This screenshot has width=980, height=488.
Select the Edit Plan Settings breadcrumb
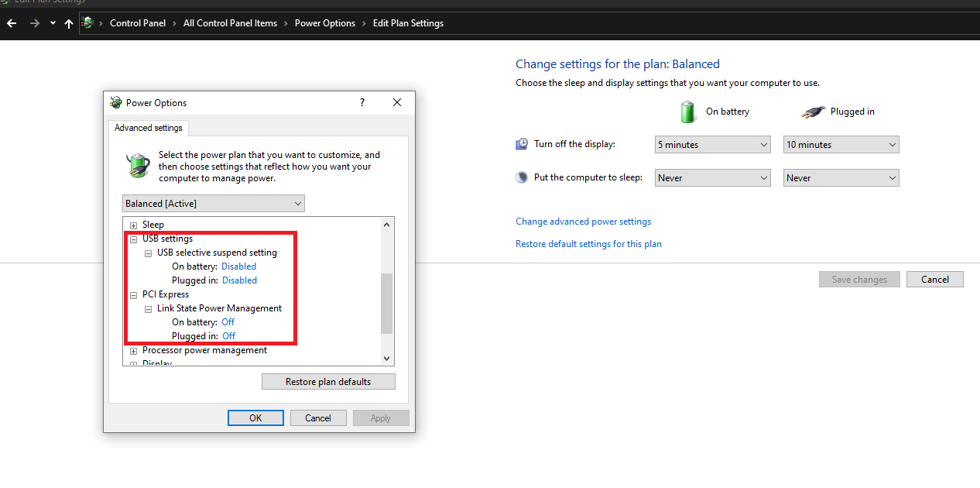[408, 23]
